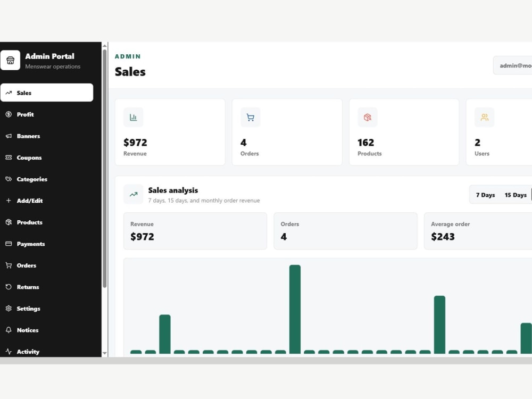Screen dimensions: 532x399
Task: Click the $972 value on Revenue stat card
Action: 135,143
